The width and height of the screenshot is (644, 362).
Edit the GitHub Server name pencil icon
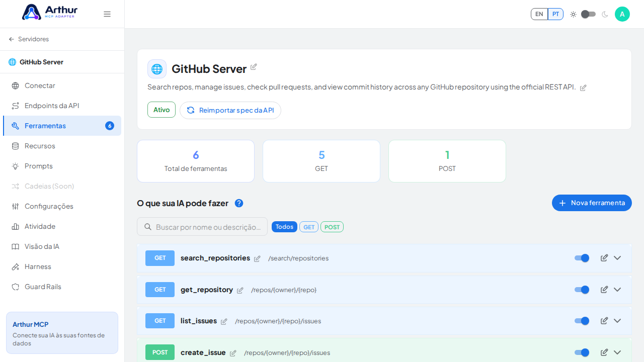(254, 66)
